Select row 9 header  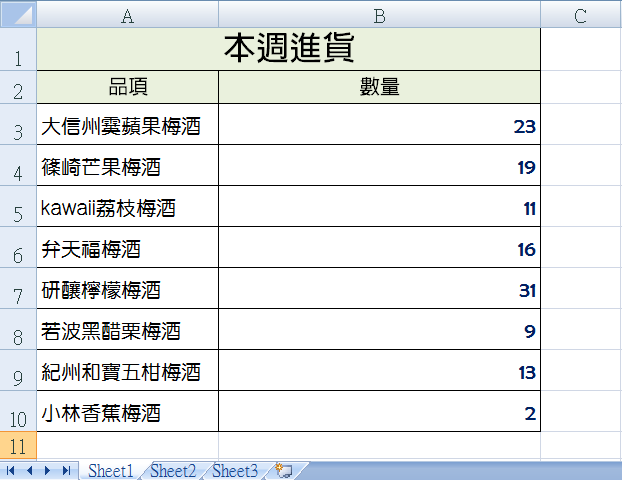(x=18, y=370)
